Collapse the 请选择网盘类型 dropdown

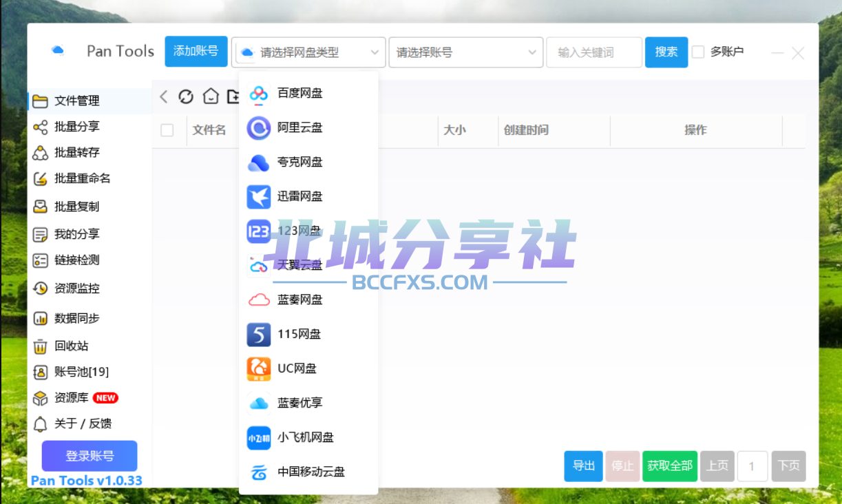(x=308, y=52)
